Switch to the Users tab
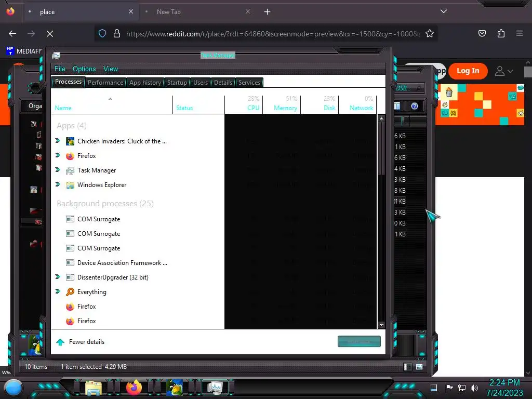 (x=201, y=83)
